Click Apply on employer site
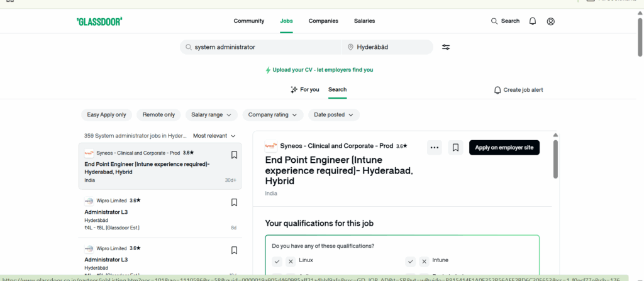The width and height of the screenshot is (644, 281). [x=504, y=148]
